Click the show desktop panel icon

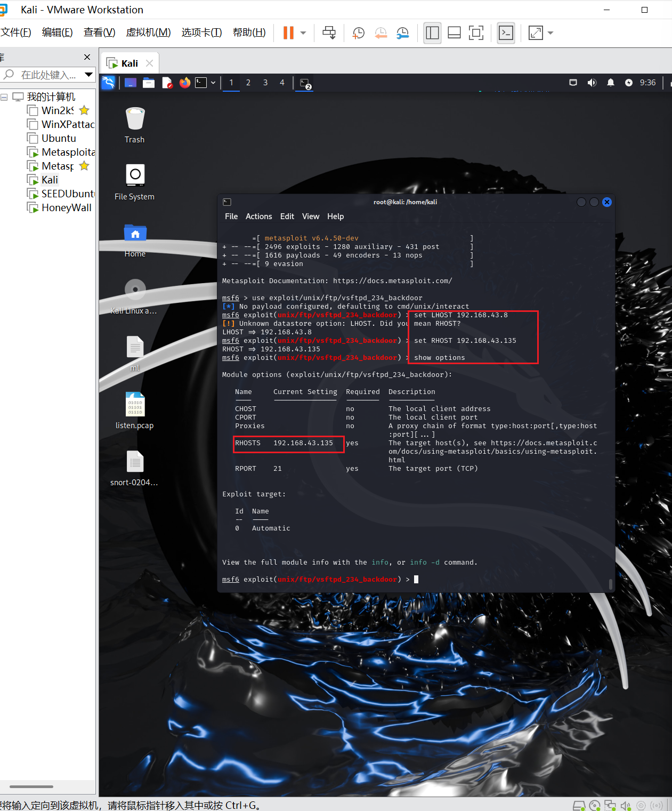[x=131, y=83]
